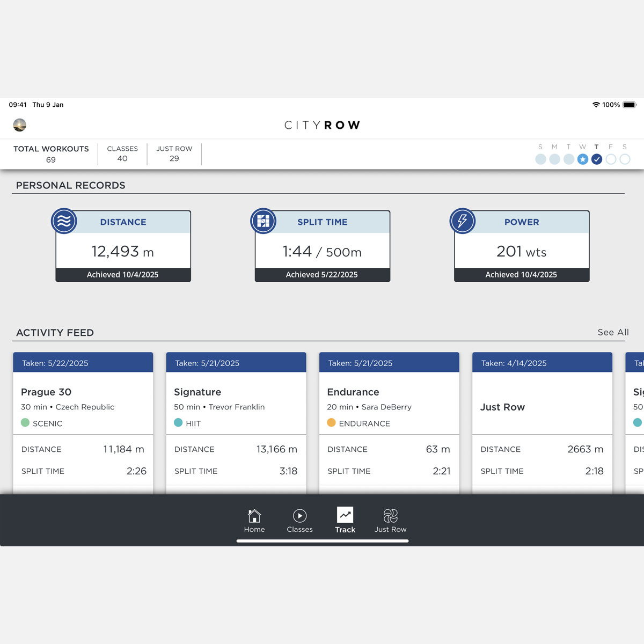Open See All activity feed
The image size is (644, 644).
click(x=613, y=332)
